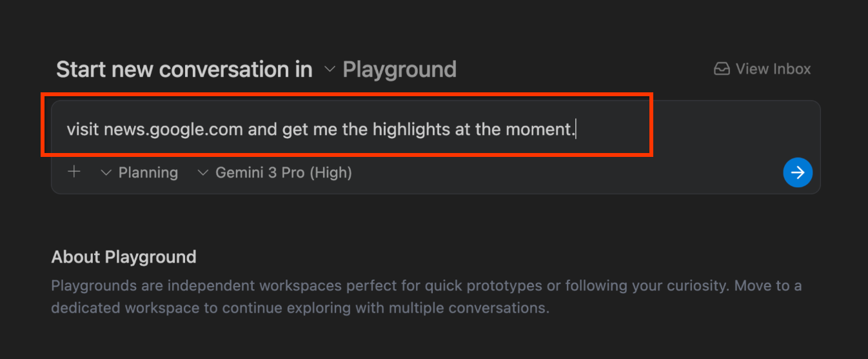
Task: Click empty space right of the prompt text
Action: tap(709, 129)
